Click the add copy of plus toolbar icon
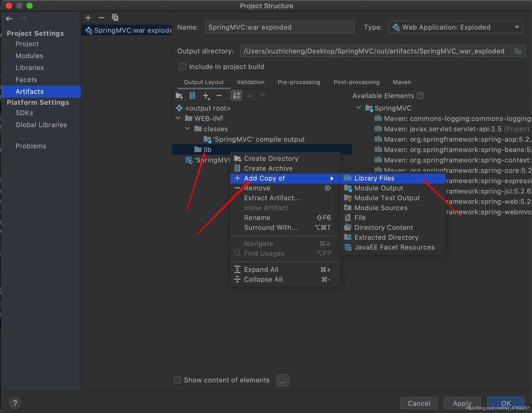The image size is (532, 413). pyautogui.click(x=206, y=96)
